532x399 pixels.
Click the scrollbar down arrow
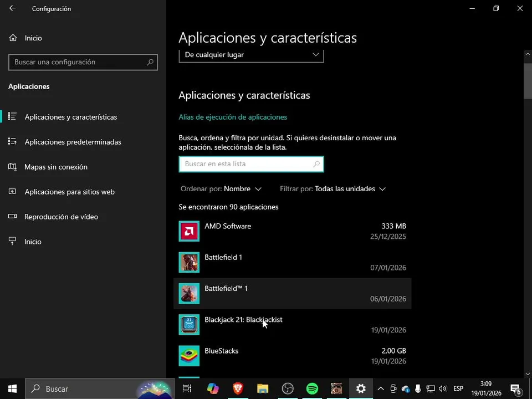click(x=528, y=374)
